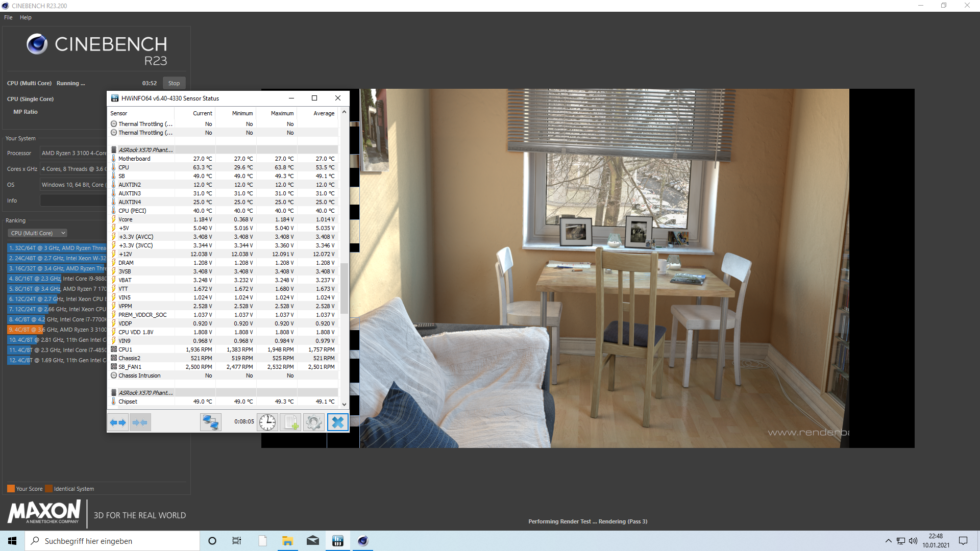
Task: Show hidden system tray icons chevron
Action: (x=888, y=541)
